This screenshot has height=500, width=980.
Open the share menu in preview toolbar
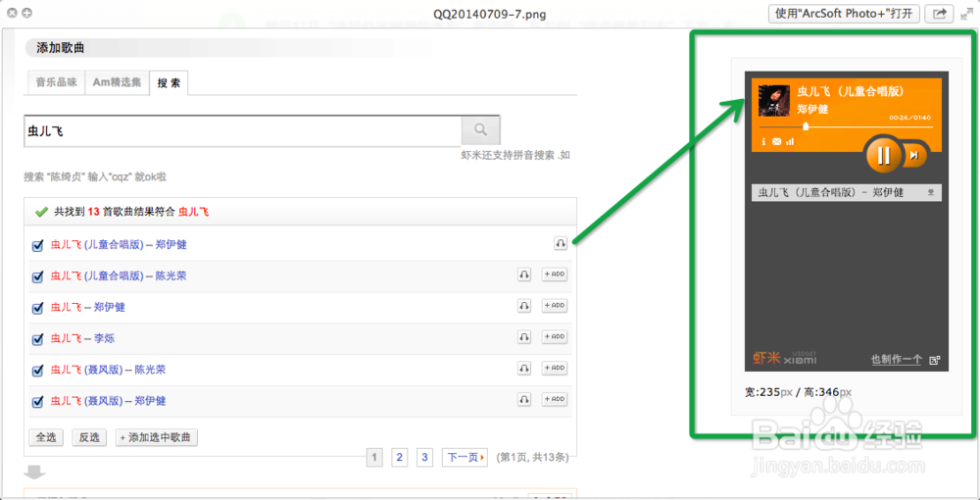click(939, 13)
